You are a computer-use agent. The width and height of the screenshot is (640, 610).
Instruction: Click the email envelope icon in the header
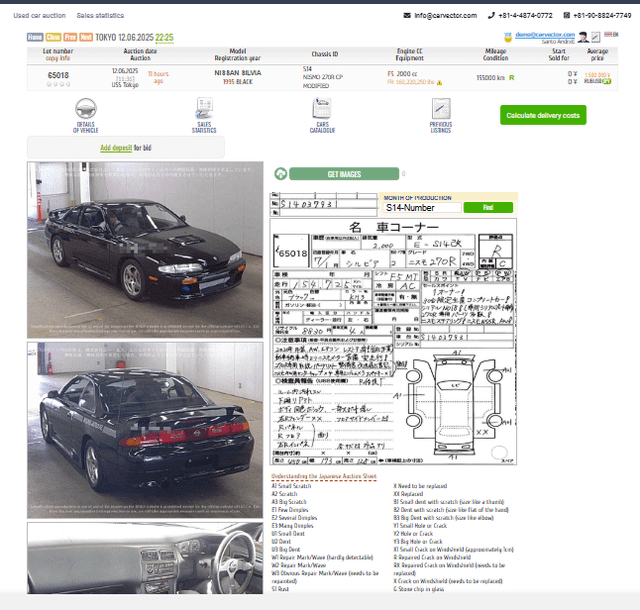click(407, 16)
